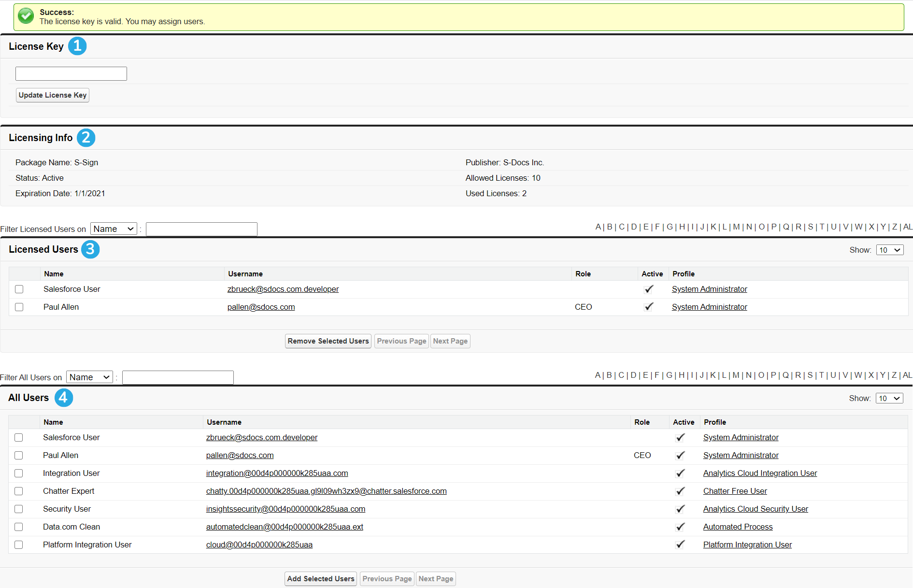Click the Active checkmark for Chatter Expert

(x=680, y=491)
